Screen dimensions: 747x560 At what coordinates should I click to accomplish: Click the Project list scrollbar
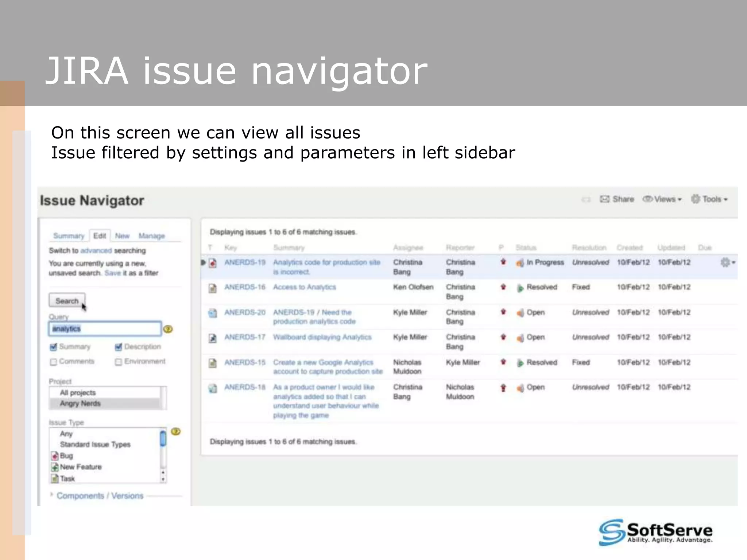[163, 398]
